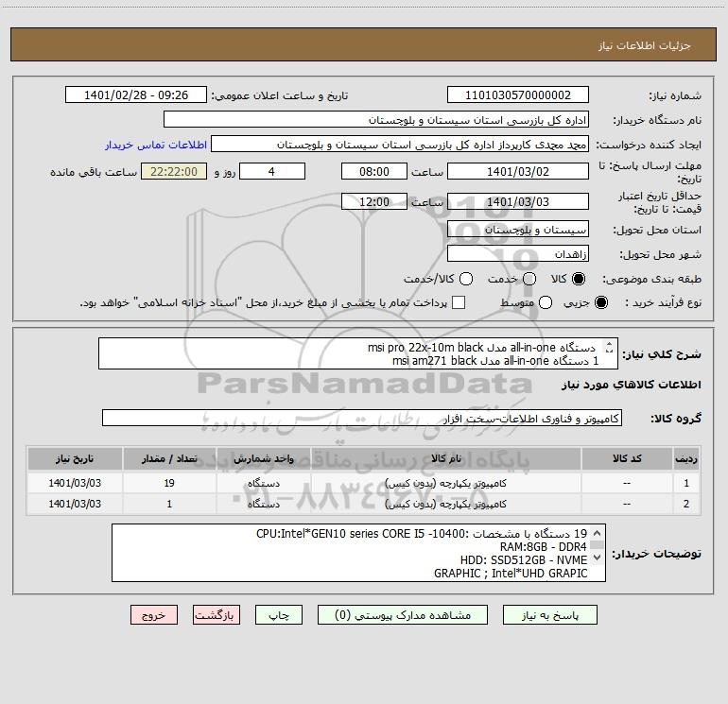Click the شرح کلی نیاز text area
The image size is (728, 704).
click(x=358, y=353)
